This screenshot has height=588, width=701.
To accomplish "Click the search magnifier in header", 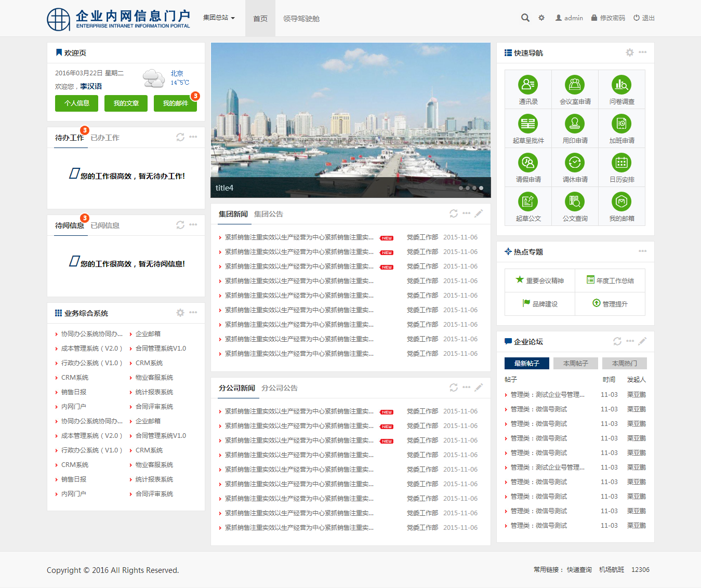I will coord(525,18).
